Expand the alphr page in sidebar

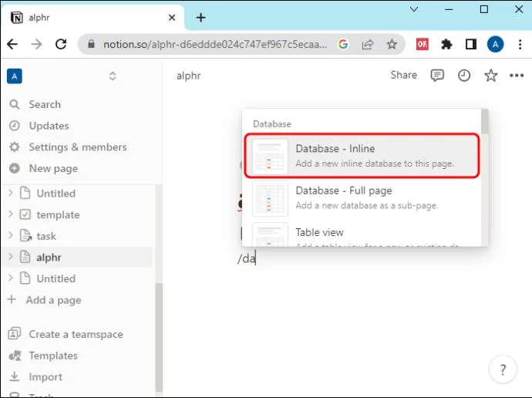[x=11, y=257]
